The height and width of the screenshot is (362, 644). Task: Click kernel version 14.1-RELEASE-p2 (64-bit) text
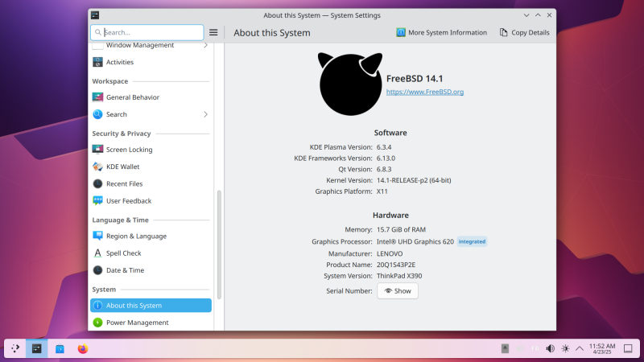click(414, 180)
